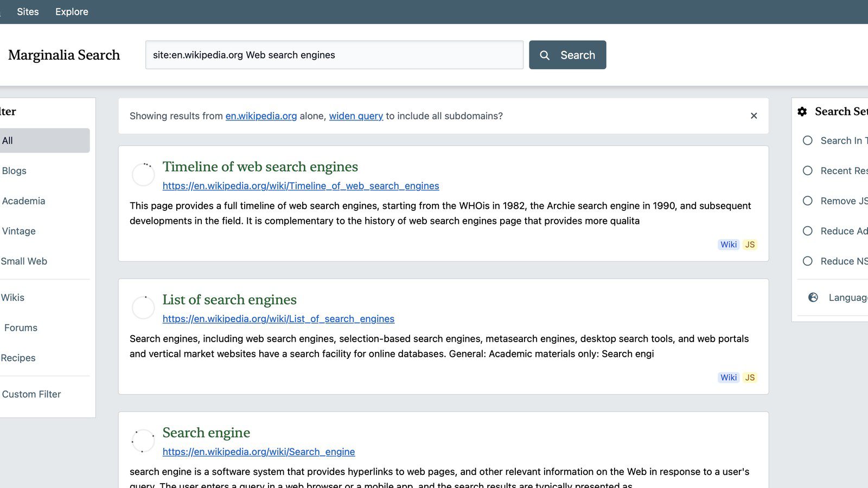
Task: Click the JS tag on List of search engines
Action: point(750,377)
